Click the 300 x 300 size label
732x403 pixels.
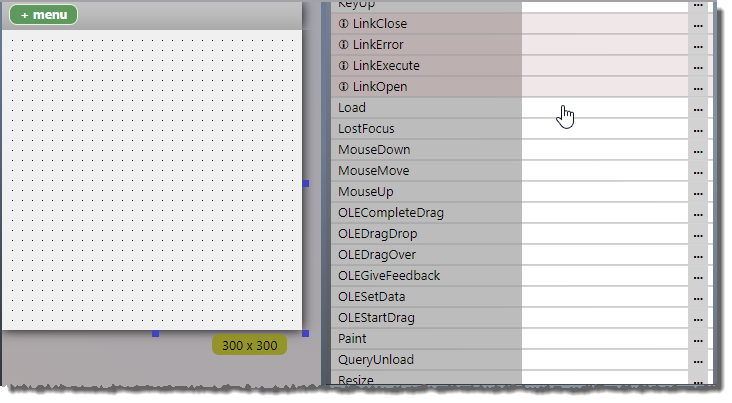coord(249,345)
